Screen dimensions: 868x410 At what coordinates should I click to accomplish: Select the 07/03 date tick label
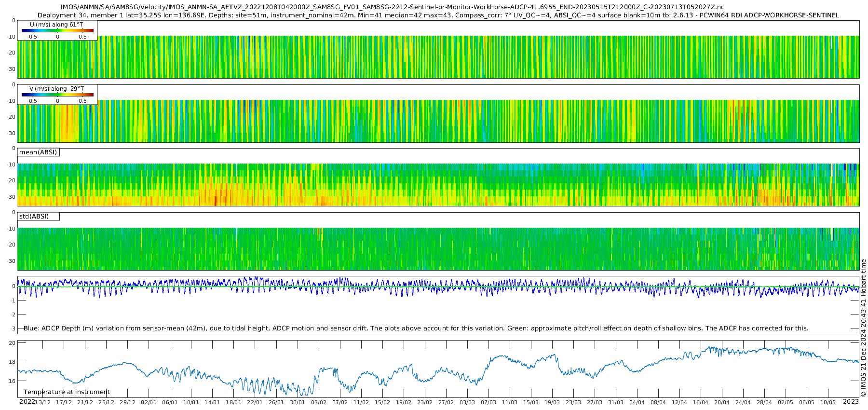point(488,403)
